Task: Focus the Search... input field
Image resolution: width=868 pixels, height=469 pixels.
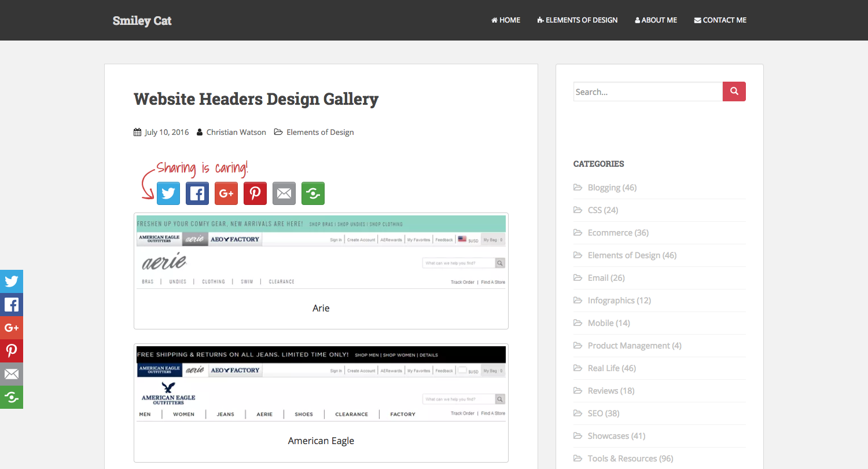Action: click(x=648, y=91)
